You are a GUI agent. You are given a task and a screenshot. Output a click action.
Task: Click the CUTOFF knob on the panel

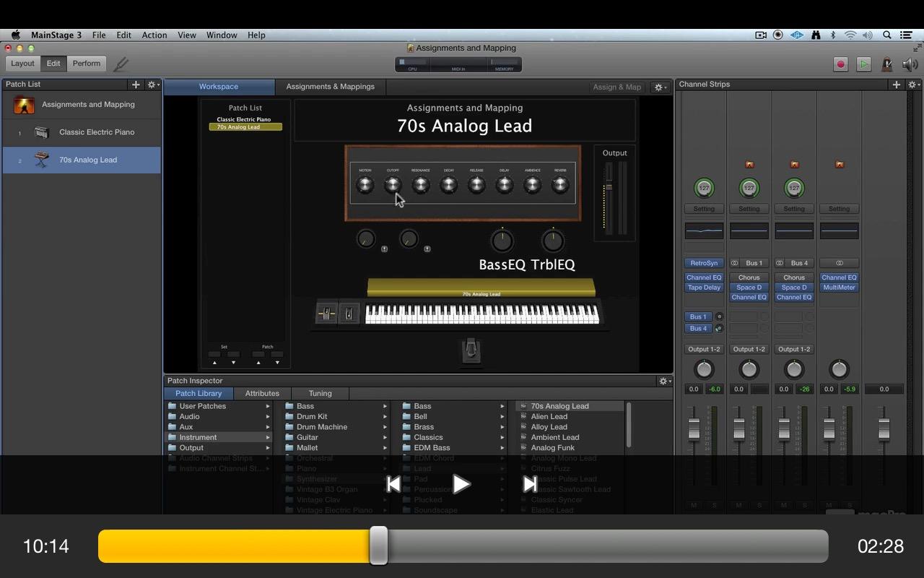(393, 185)
